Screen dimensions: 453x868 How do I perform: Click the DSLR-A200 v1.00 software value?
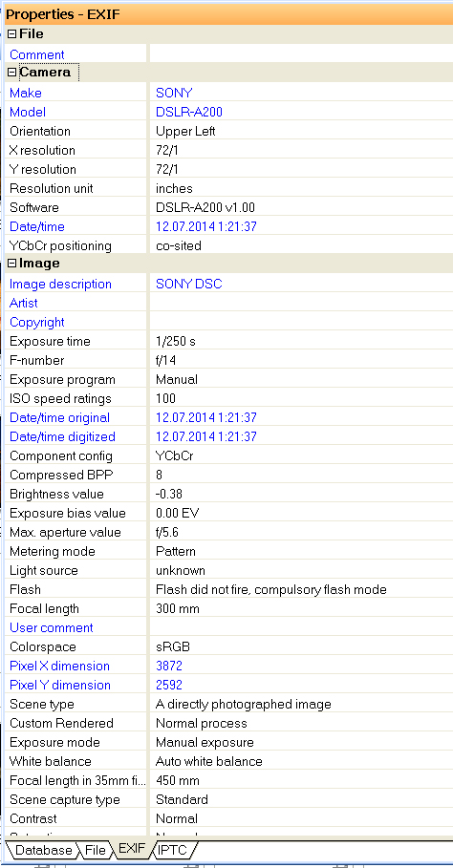click(205, 207)
